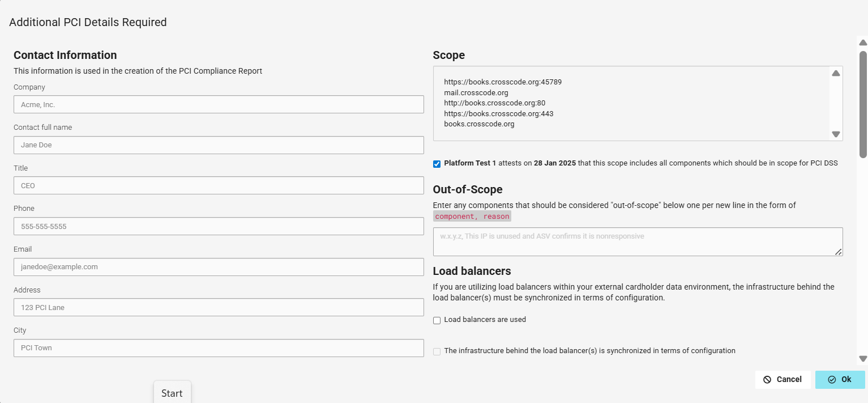Click the Out-of-Scope components text area

pyautogui.click(x=634, y=241)
